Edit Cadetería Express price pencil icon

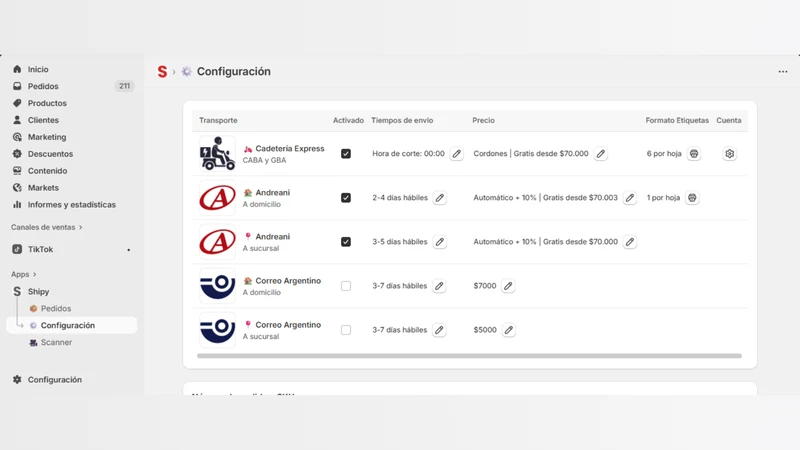pos(601,154)
